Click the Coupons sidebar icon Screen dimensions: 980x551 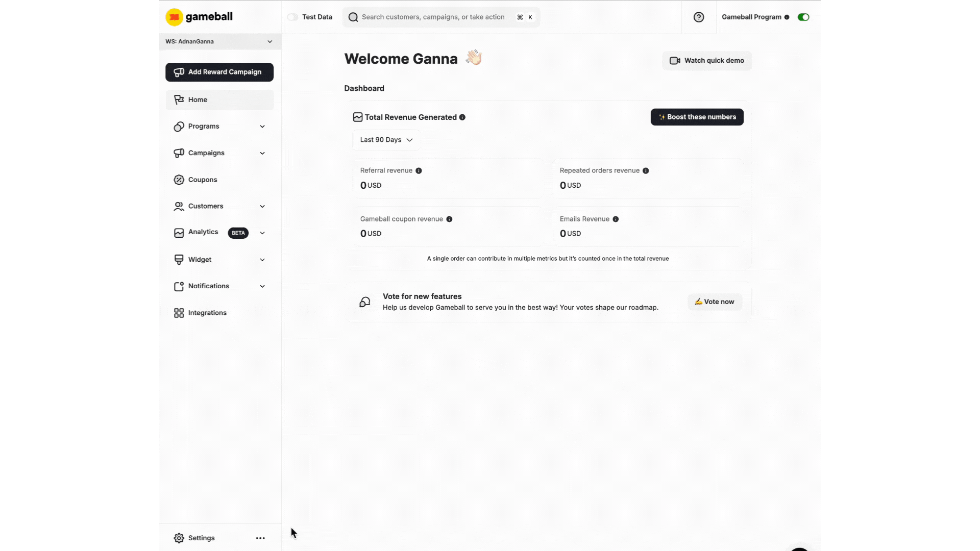coord(179,180)
